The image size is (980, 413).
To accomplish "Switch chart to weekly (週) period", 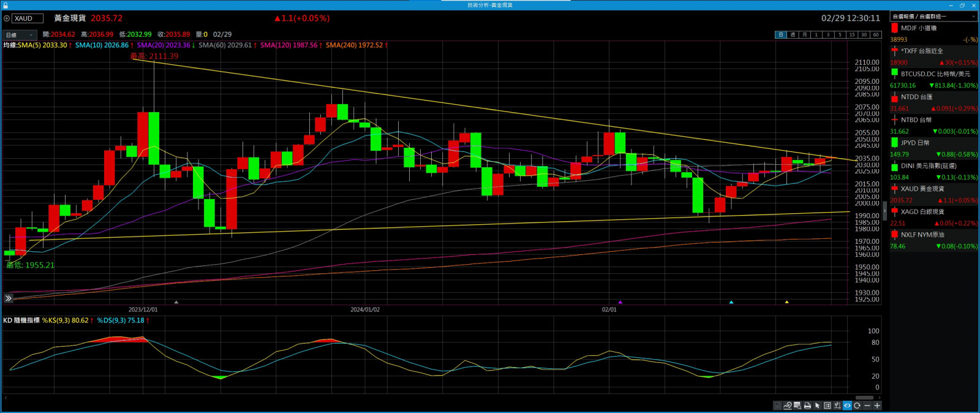I will click(x=793, y=35).
